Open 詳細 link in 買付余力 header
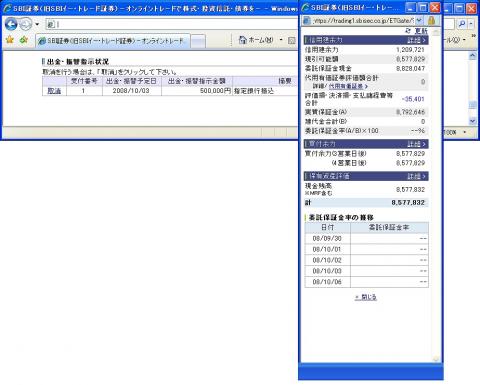The height and width of the screenshot is (385, 480). (x=416, y=144)
